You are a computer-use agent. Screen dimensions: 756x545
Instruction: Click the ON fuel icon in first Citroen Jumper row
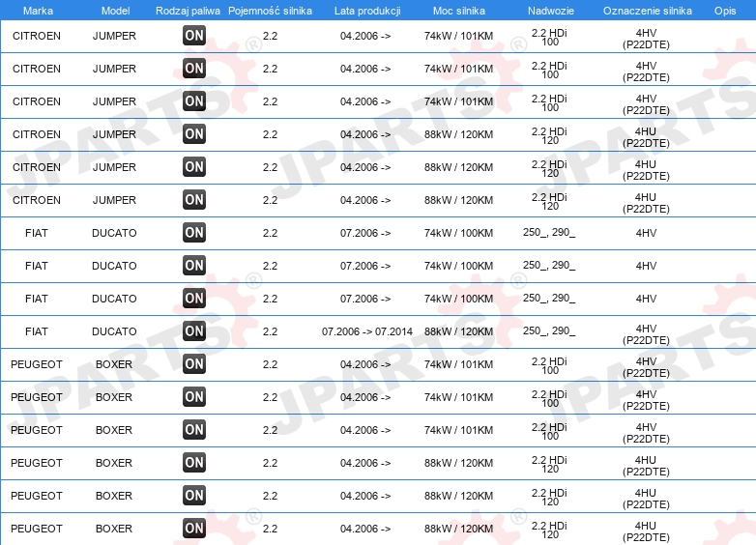(194, 35)
